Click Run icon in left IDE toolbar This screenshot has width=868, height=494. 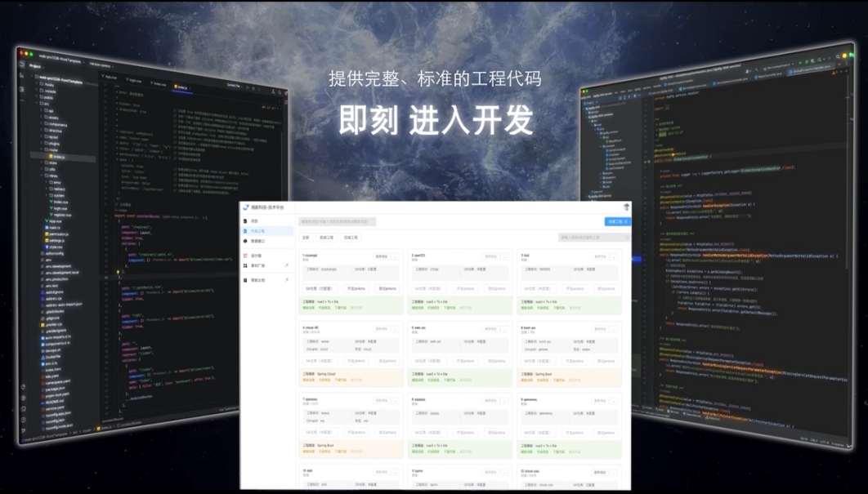(246, 87)
